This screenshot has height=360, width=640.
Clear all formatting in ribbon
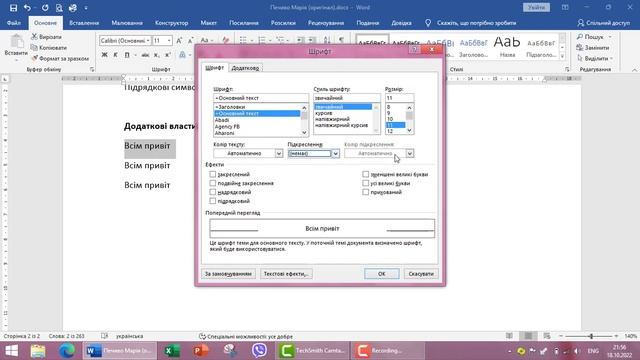coord(226,40)
